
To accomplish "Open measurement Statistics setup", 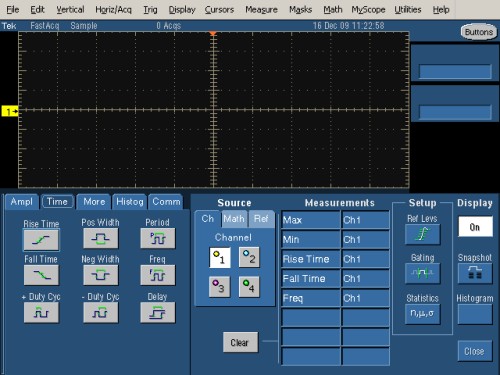I will click(422, 314).
